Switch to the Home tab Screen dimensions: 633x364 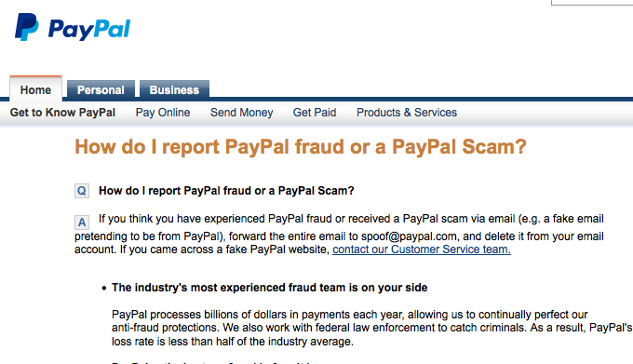pos(35,89)
